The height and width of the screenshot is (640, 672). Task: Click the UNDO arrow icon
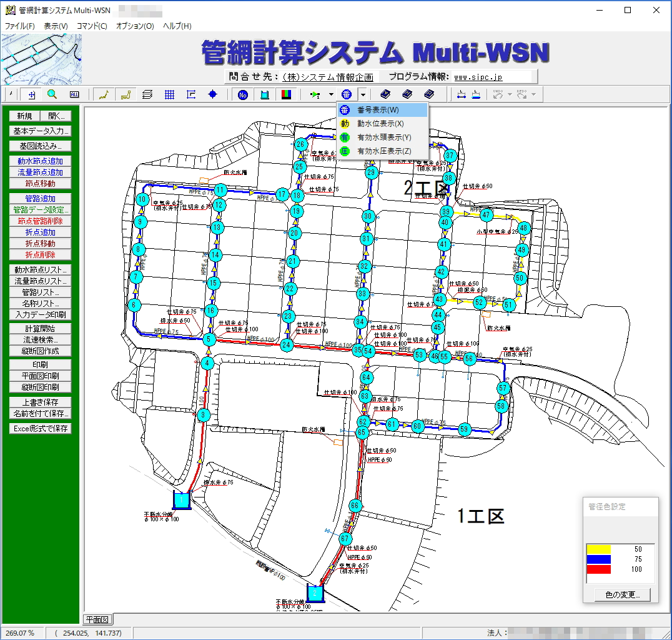(498, 95)
